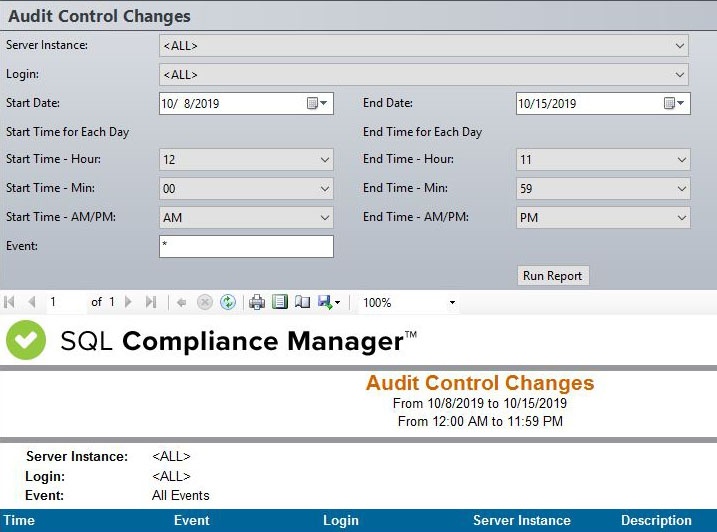Image resolution: width=717 pixels, height=532 pixels.
Task: Click the Login column header
Action: 341,520
